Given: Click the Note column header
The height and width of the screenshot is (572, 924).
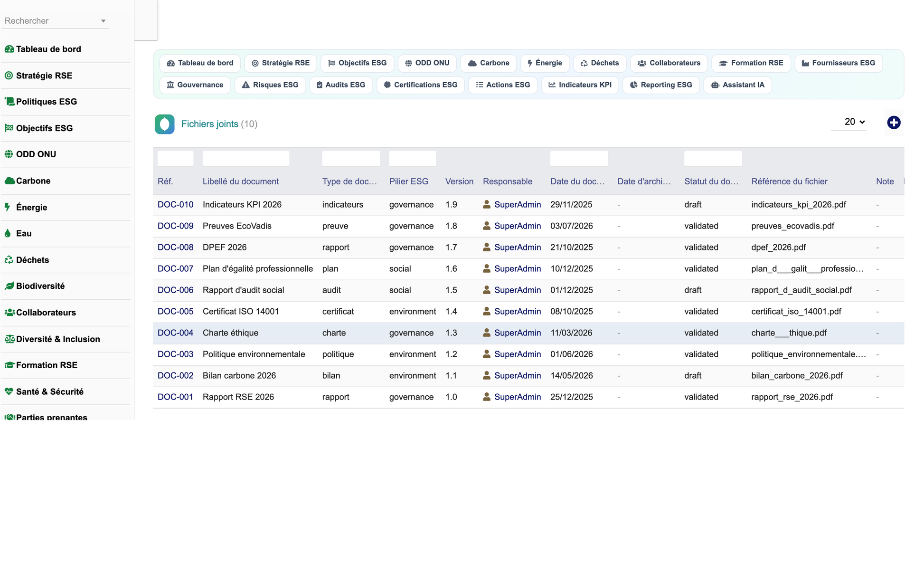Looking at the screenshot, I should click(885, 181).
